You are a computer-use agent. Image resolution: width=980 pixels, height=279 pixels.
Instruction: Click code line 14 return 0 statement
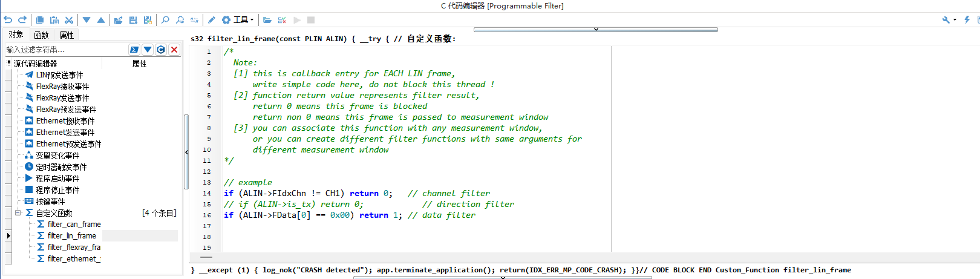click(371, 194)
